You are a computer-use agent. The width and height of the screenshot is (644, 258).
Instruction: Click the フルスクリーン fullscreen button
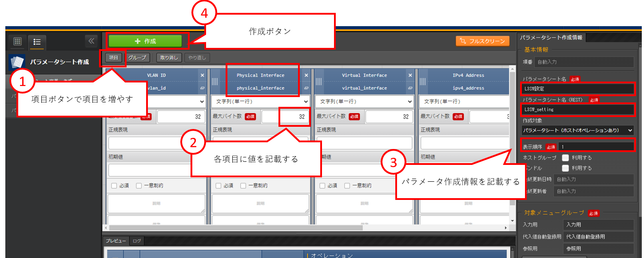(482, 41)
